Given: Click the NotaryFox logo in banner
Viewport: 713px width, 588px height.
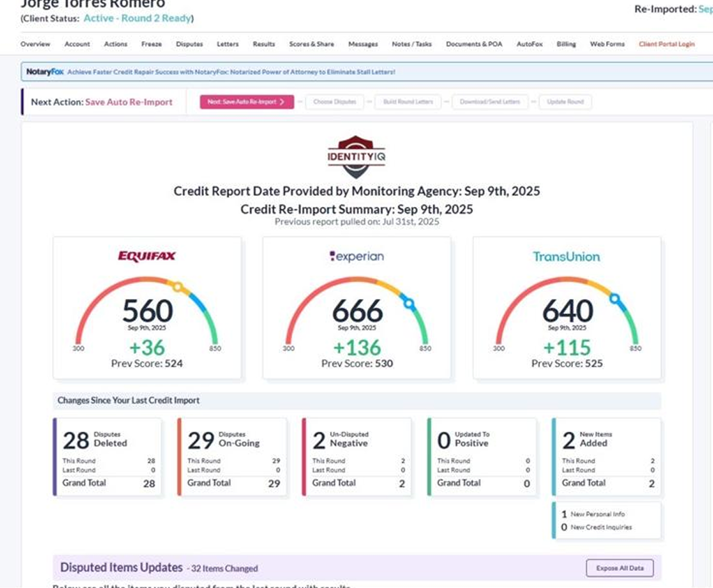Looking at the screenshot, I should [45, 72].
